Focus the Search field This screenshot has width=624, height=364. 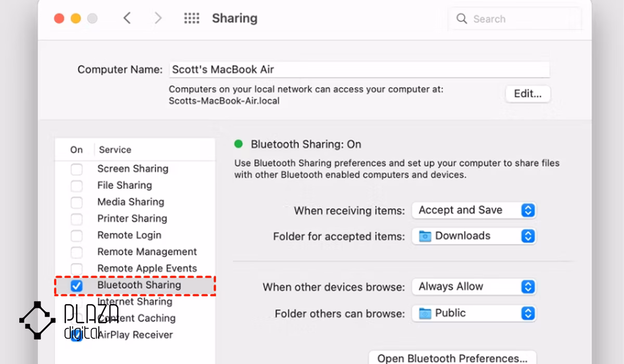[x=515, y=19]
